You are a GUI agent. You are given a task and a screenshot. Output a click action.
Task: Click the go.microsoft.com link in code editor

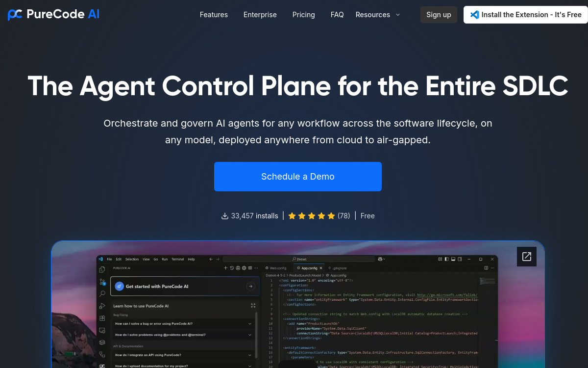click(447, 295)
